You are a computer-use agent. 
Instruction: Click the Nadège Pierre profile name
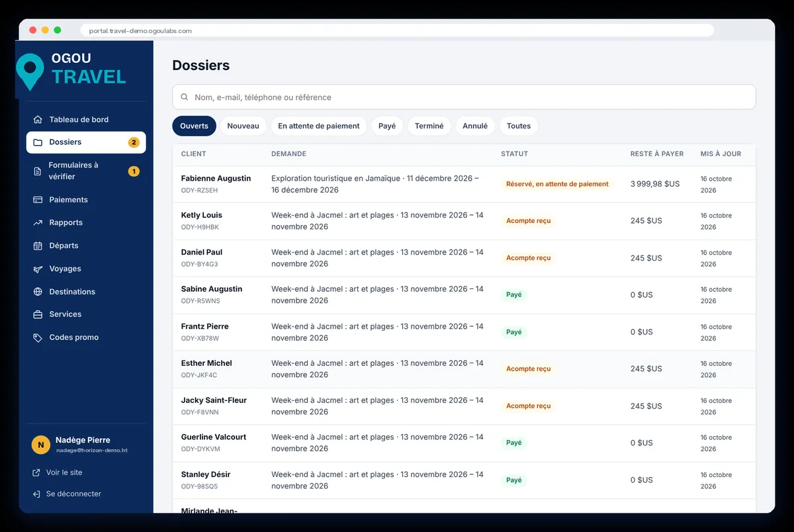[83, 440]
